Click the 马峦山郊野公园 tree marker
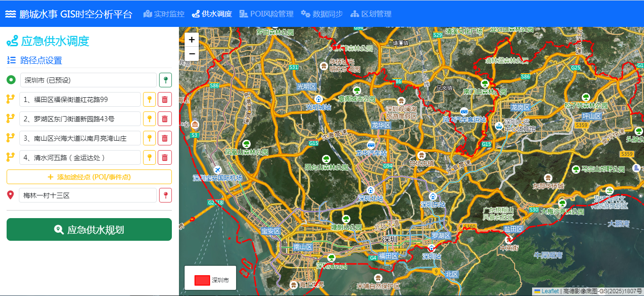644x296 pixels. [x=576, y=169]
